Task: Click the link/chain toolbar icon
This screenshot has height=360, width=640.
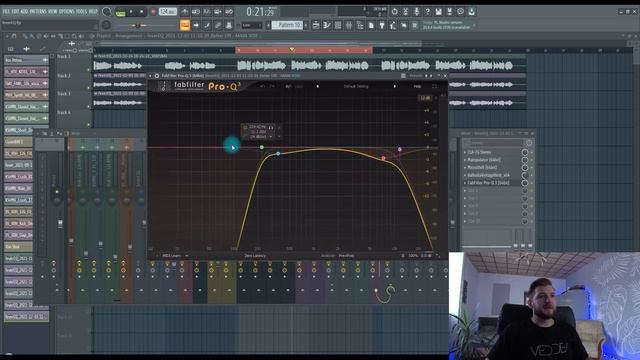Action: (218, 25)
